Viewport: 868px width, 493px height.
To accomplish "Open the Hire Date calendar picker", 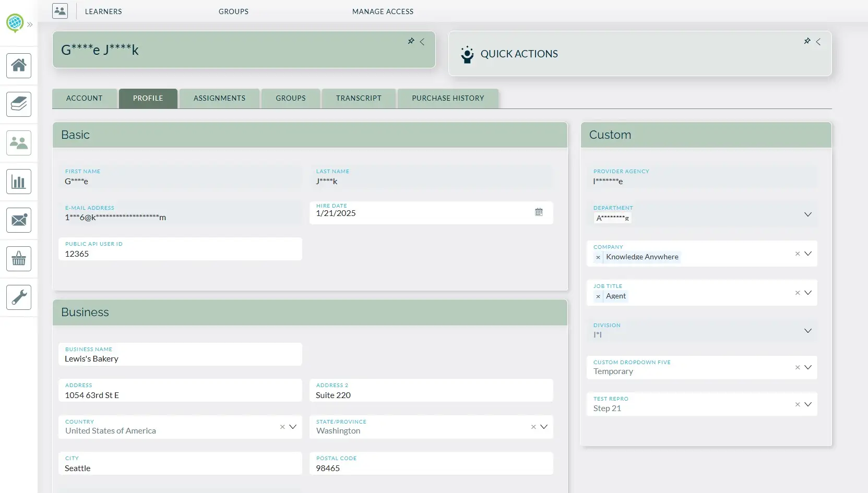I will click(x=539, y=212).
